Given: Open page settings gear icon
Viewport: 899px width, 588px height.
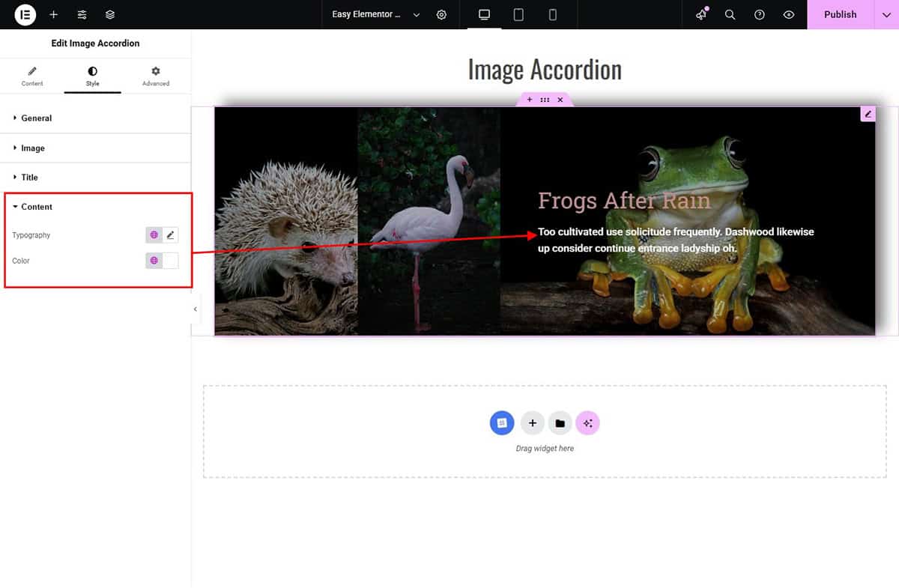Looking at the screenshot, I should pyautogui.click(x=442, y=14).
